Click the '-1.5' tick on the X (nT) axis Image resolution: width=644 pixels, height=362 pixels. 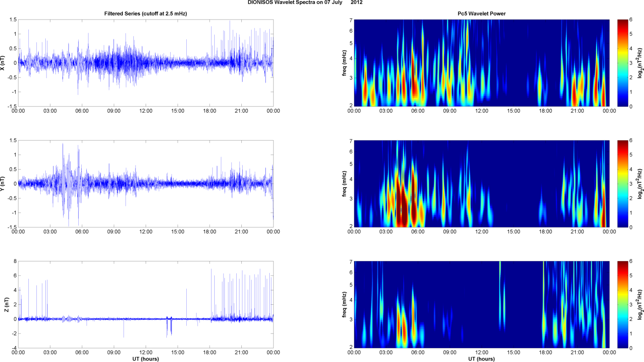click(x=12, y=106)
